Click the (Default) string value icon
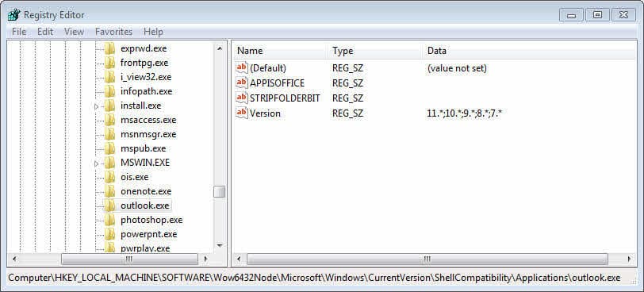This screenshot has width=644, height=292. (242, 67)
